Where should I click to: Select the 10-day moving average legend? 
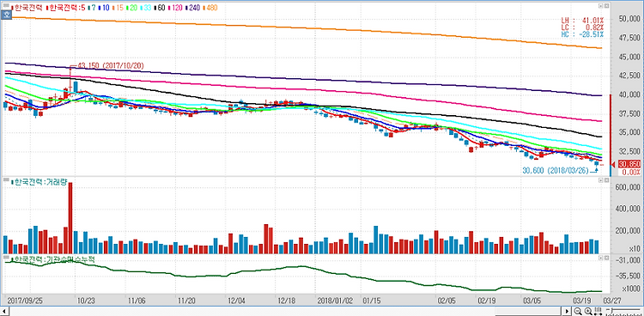pyautogui.click(x=103, y=8)
